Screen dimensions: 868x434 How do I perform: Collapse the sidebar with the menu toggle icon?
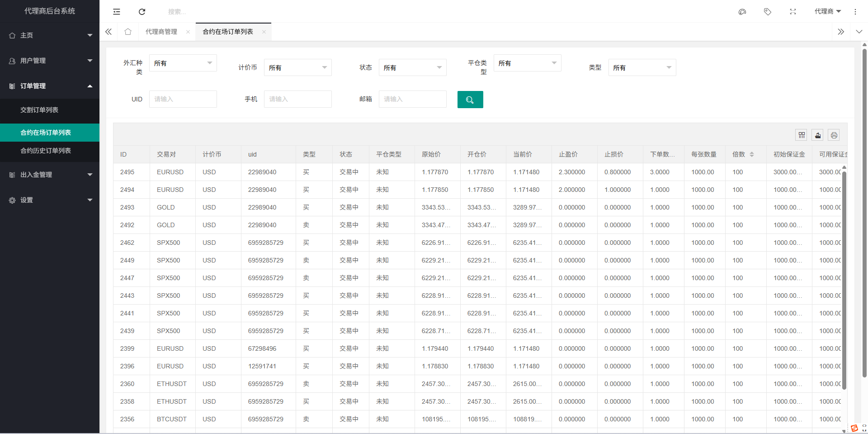[x=117, y=12]
